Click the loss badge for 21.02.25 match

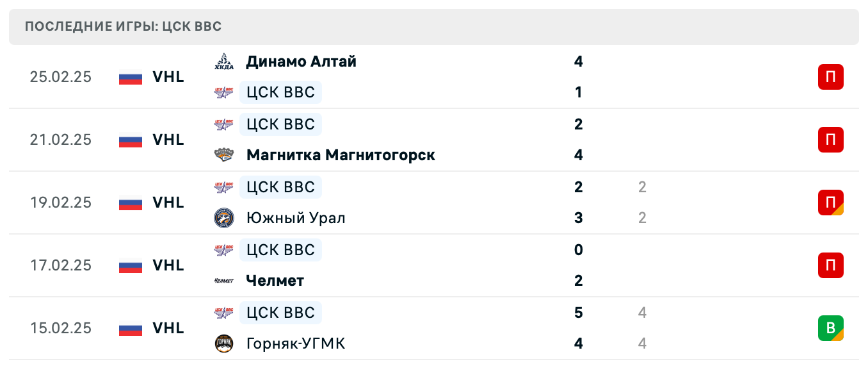click(830, 140)
